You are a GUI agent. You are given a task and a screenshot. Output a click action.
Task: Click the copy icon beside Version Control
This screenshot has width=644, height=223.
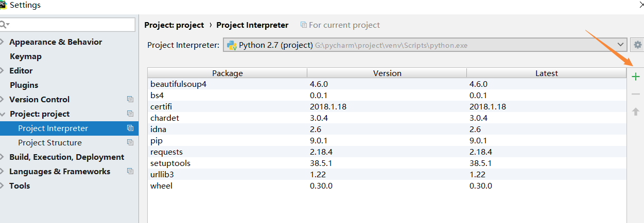point(130,99)
